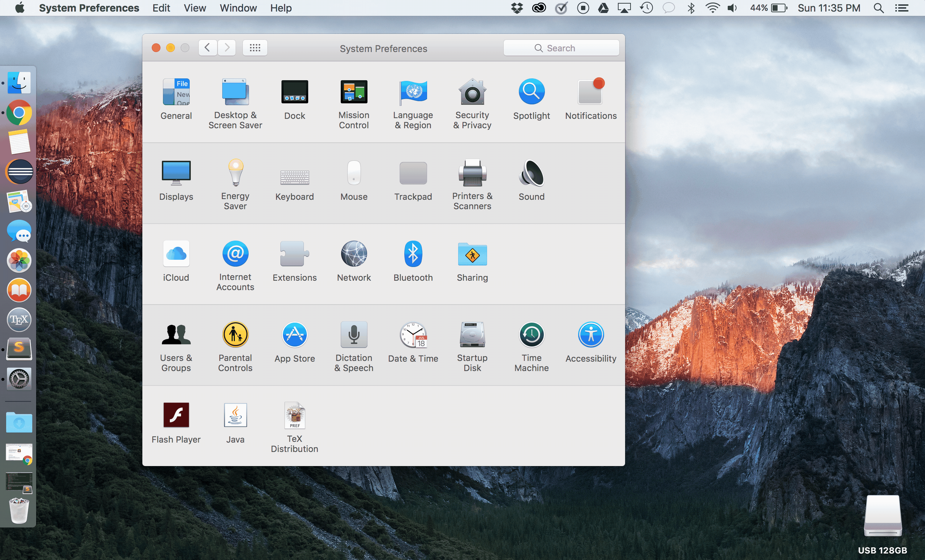Open Desktop & Screen Saver preferences
The image size is (925, 560).
point(235,104)
